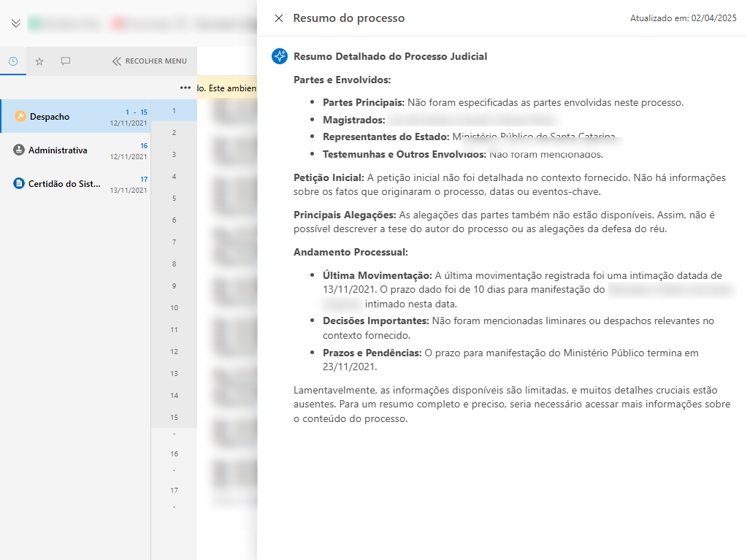Click the Despacho page range 1 - 15
Screen dimensions: 747x560
(x=137, y=112)
